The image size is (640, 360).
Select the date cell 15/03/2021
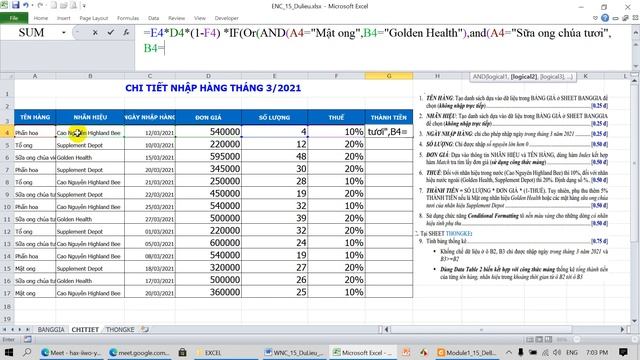click(x=150, y=157)
